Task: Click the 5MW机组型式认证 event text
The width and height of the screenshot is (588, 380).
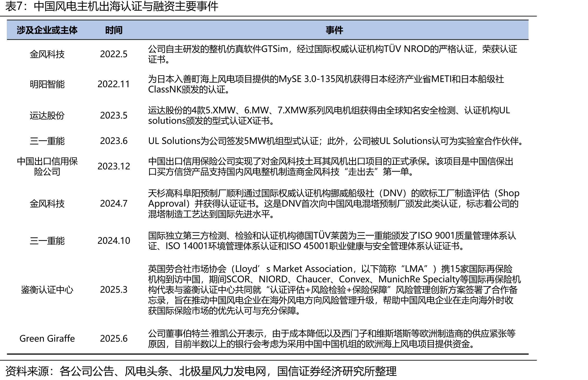Action: click(x=336, y=141)
